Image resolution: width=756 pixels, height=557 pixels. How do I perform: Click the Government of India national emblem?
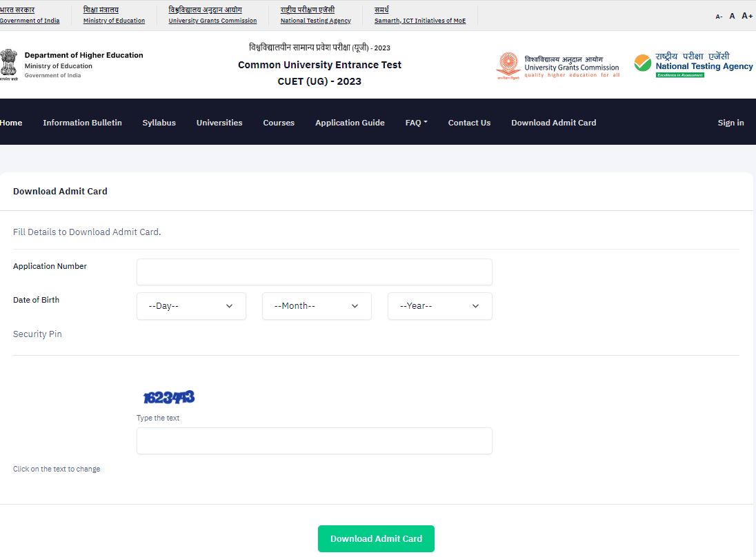click(x=9, y=63)
